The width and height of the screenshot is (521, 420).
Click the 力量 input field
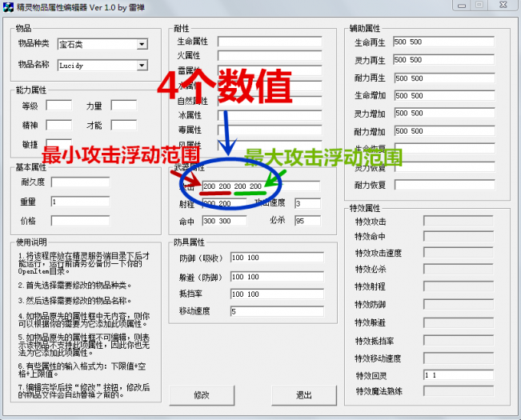123,106
